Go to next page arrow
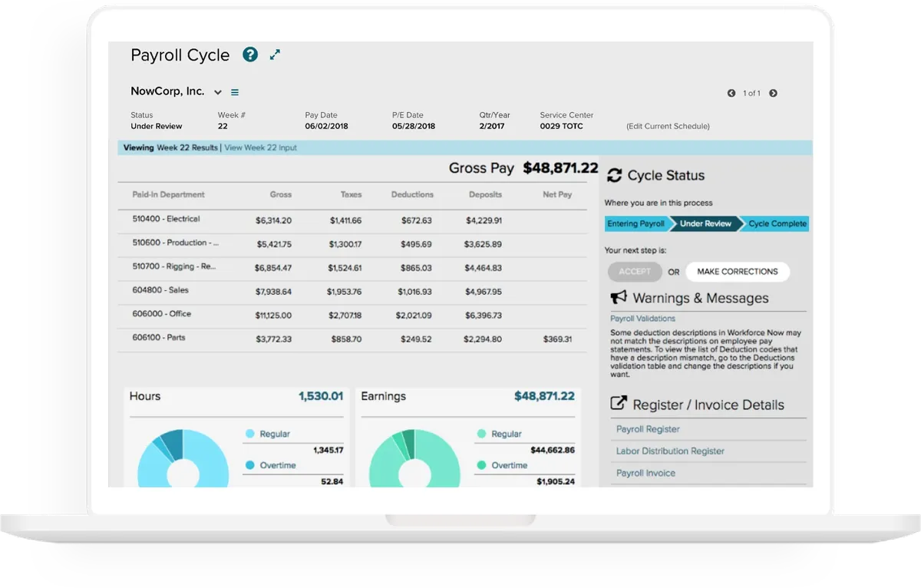 point(773,94)
